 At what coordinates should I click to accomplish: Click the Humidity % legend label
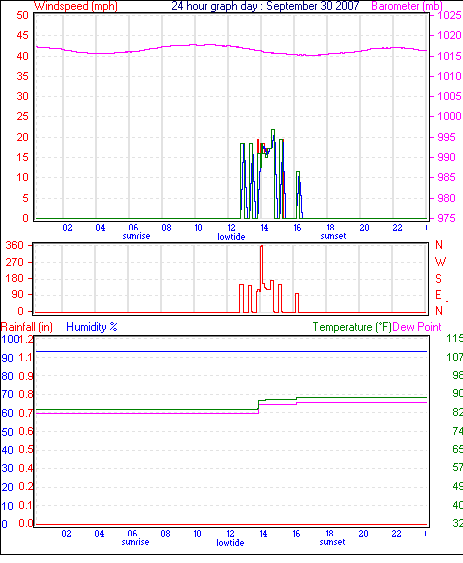point(92,327)
